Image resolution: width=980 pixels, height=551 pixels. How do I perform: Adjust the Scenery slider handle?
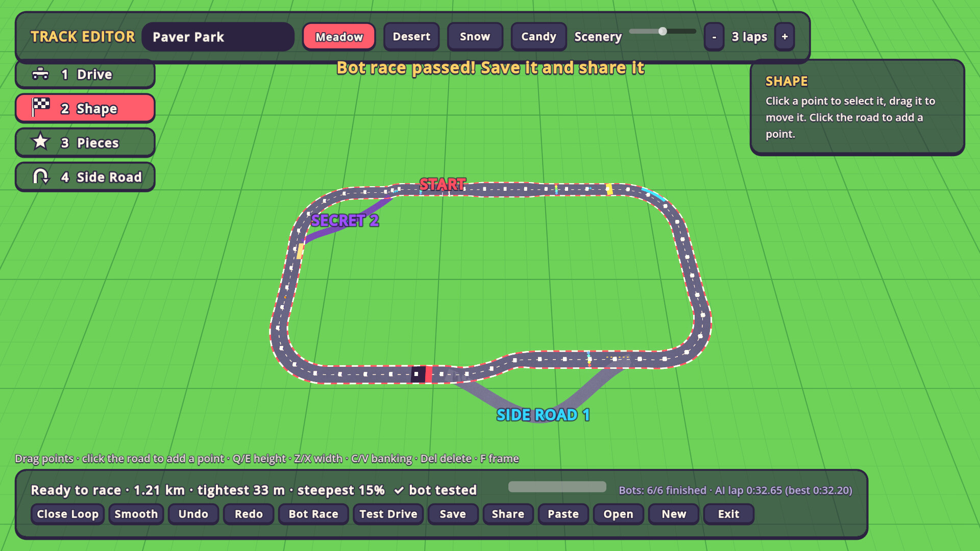coord(663,31)
